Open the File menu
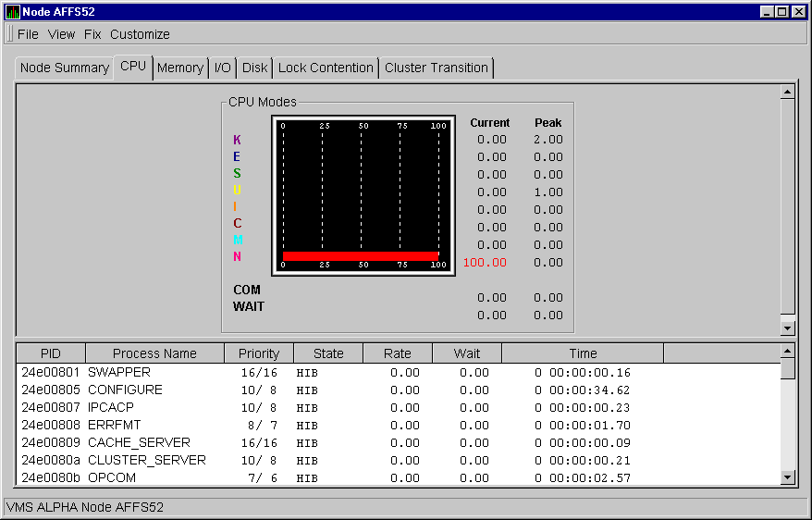The width and height of the screenshot is (812, 520). pyautogui.click(x=28, y=34)
